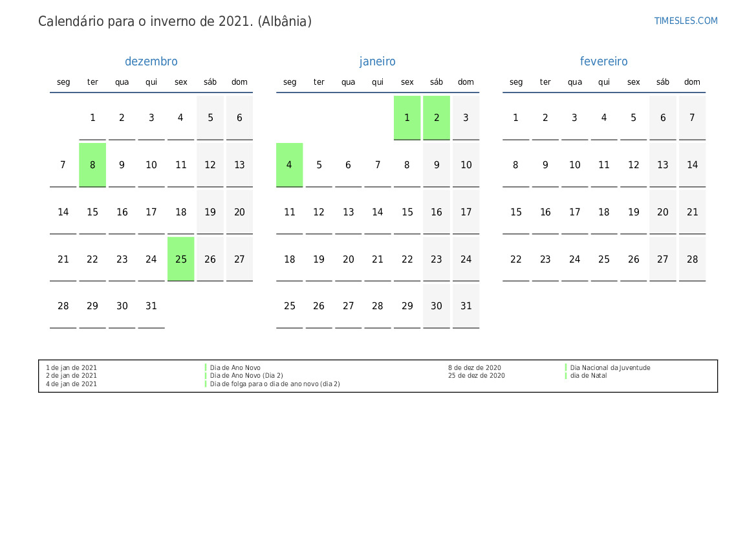Select February 28 in the calendar
Screen dimensions: 756x535
coord(692,259)
